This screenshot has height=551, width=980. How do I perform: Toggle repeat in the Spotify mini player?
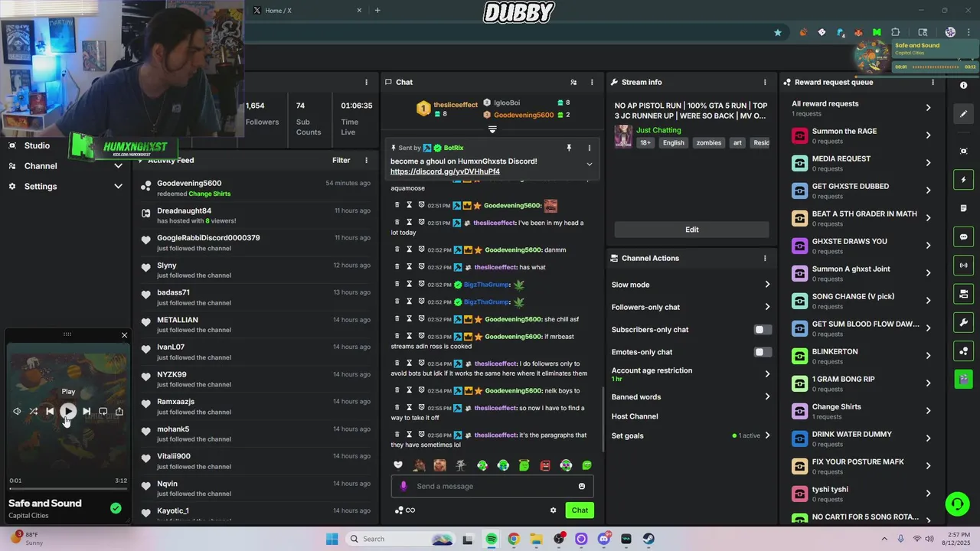point(103,411)
